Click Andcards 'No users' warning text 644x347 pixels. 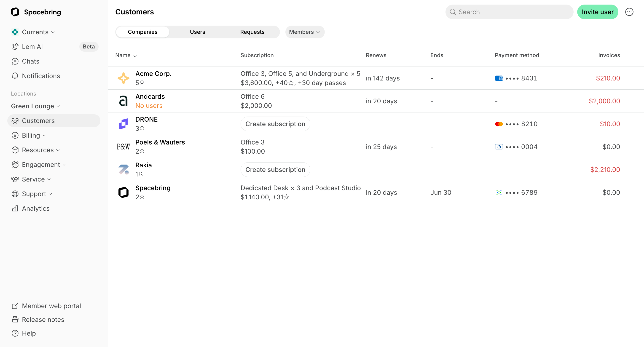click(149, 106)
